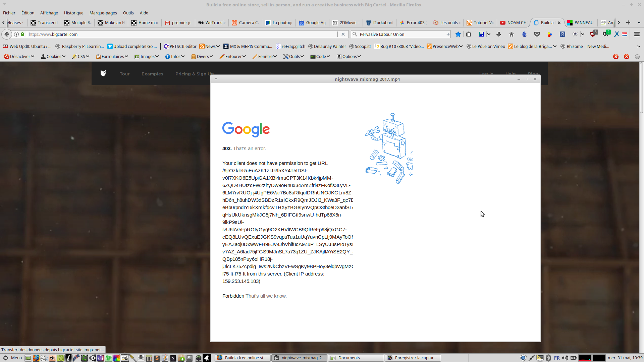Screen dimensions: 644x362
Task: Toggle the volume speaker in tray
Action: [565, 358]
